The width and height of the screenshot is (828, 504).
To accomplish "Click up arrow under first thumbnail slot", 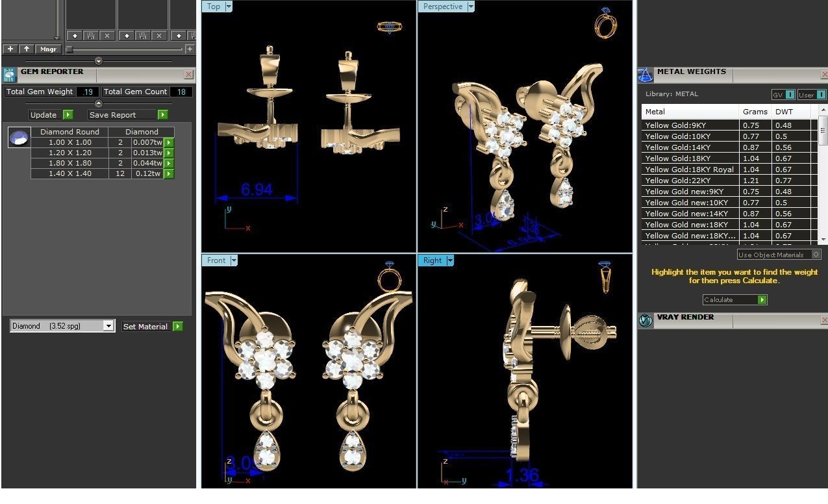I will coord(75,36).
